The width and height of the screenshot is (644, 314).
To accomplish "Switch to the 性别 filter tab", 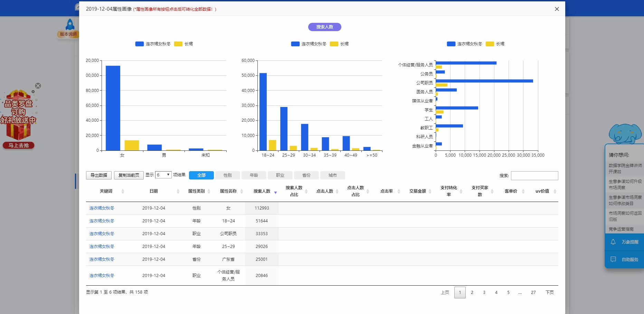I will pyautogui.click(x=228, y=175).
